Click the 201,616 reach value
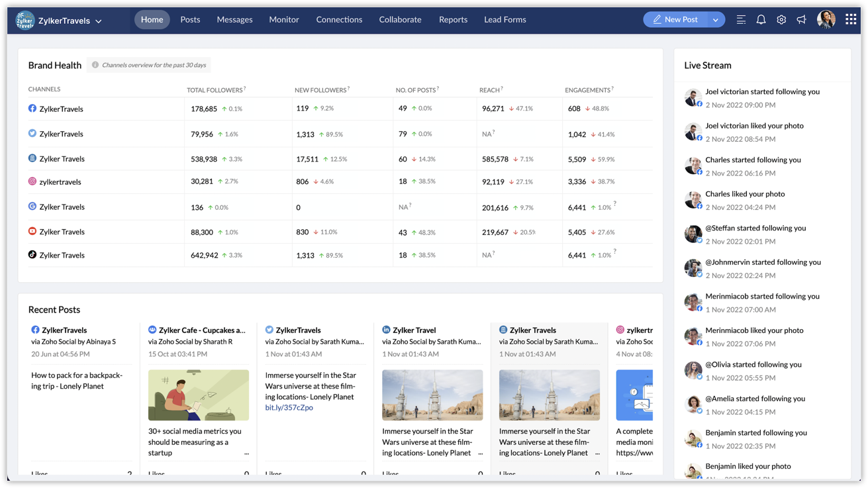This screenshot has height=488, width=868. 495,208
